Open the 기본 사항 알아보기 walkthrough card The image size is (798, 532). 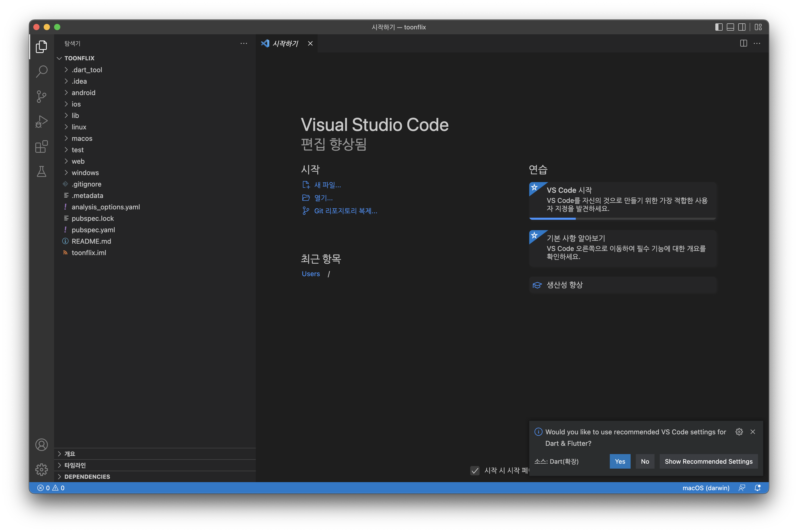click(x=623, y=248)
